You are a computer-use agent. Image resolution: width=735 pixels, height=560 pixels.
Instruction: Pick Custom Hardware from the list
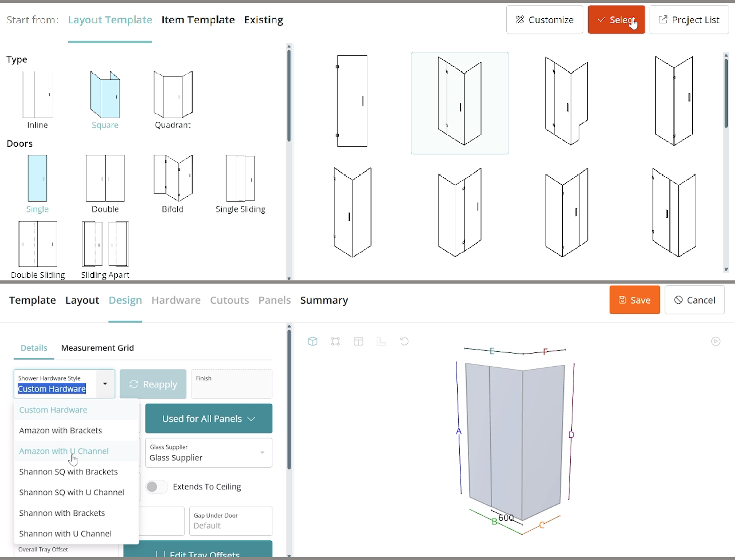click(76, 410)
